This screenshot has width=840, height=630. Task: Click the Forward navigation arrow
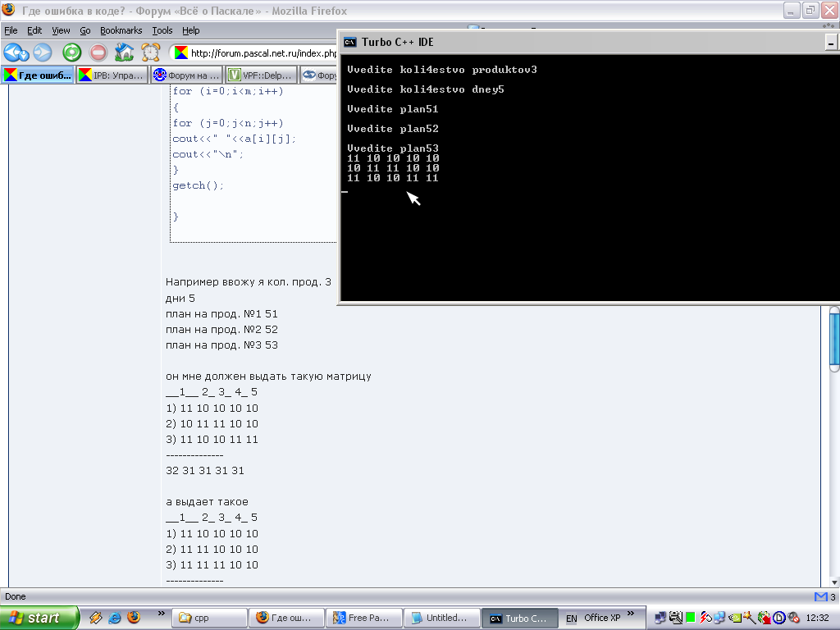[x=42, y=52]
